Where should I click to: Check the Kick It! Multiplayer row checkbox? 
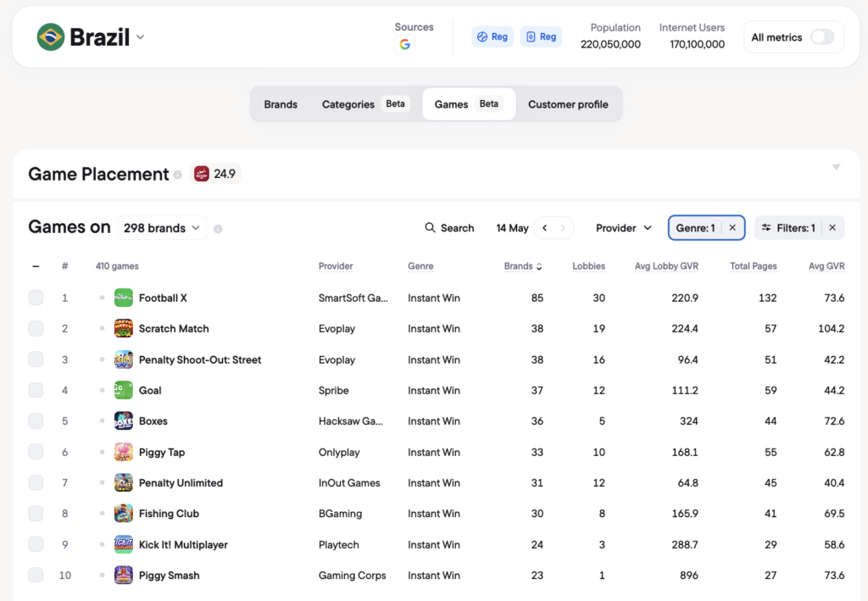click(x=36, y=544)
